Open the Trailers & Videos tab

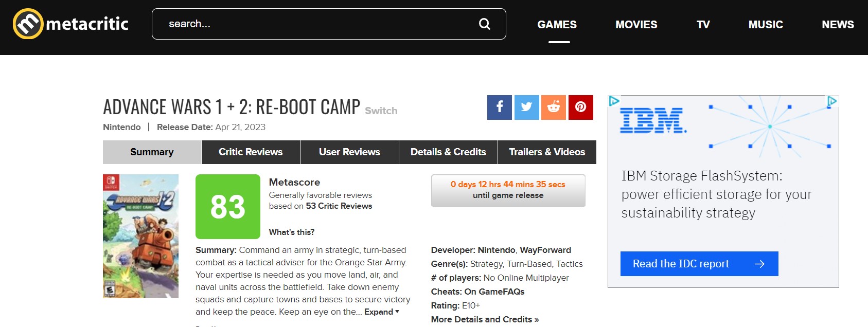pyautogui.click(x=547, y=152)
